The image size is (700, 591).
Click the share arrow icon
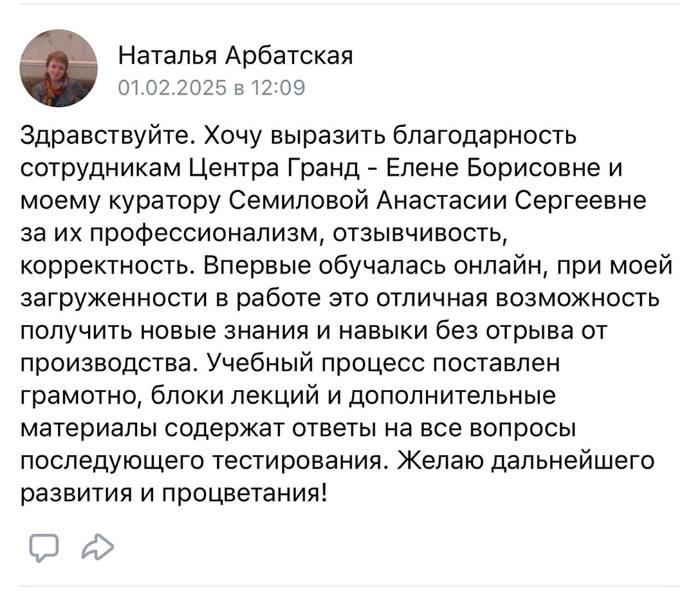click(x=97, y=547)
